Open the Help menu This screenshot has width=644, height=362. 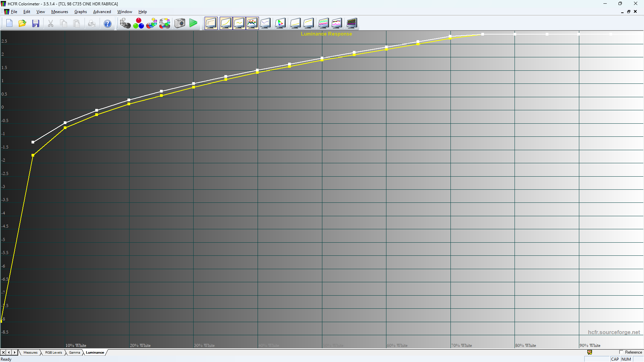coord(143,12)
